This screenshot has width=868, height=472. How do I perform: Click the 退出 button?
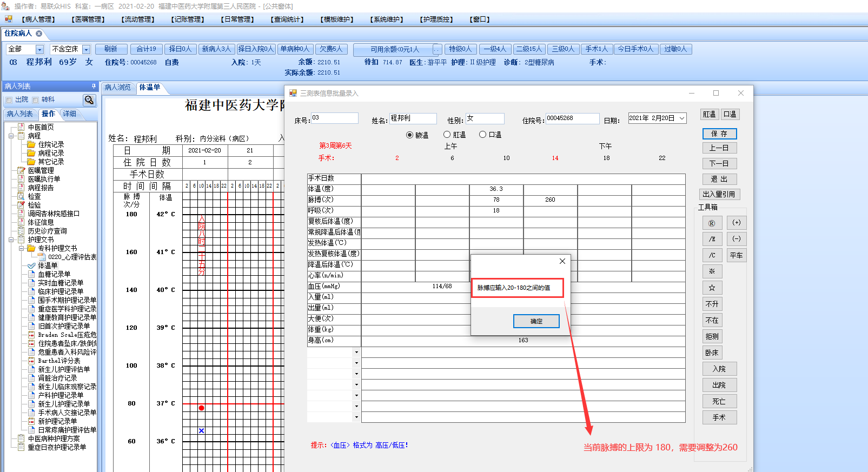click(x=719, y=179)
